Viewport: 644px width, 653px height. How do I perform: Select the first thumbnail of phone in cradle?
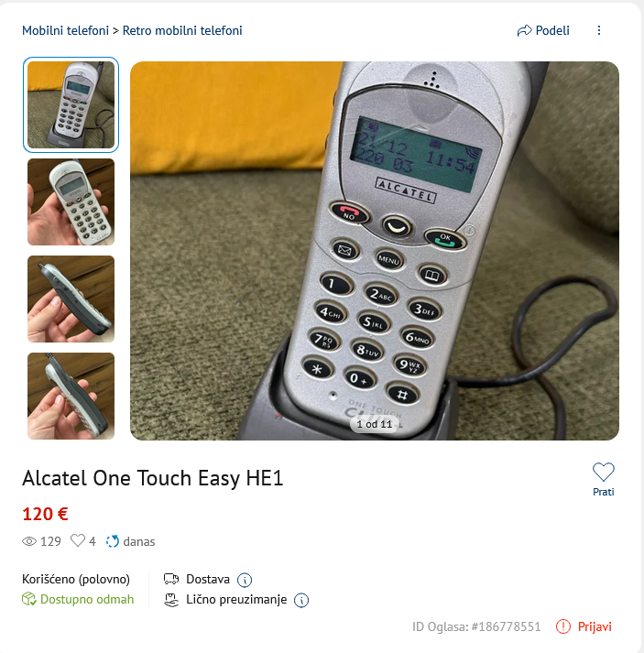71,104
